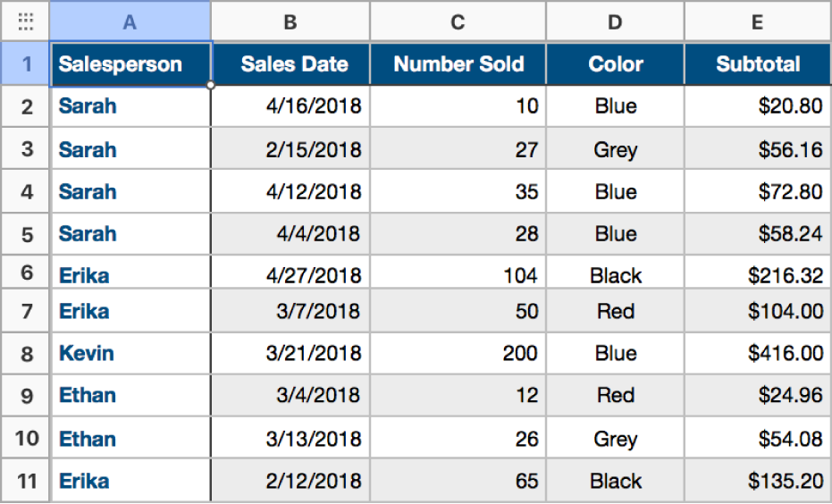Select the Kevin salesperson cell

coord(130,353)
